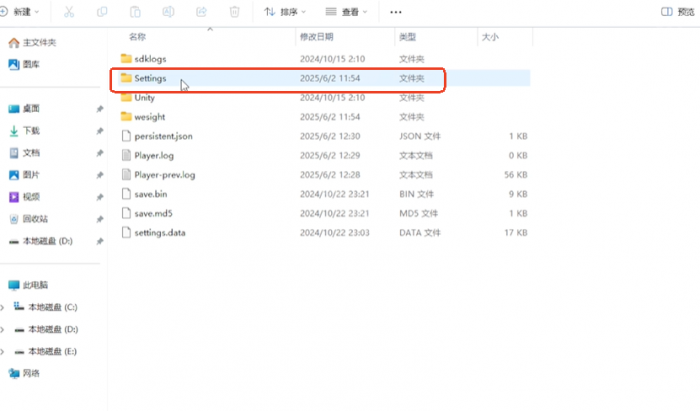The width and height of the screenshot is (700, 411).
Task: Open the 查看 (View) dropdown
Action: tap(346, 12)
